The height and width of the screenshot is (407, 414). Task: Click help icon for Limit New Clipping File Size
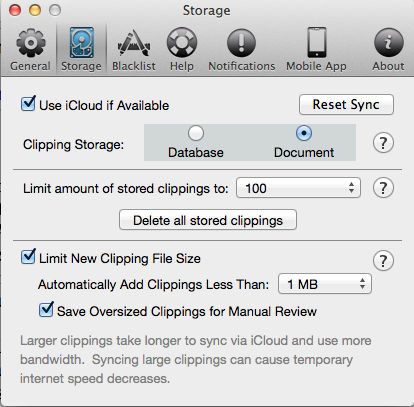click(x=383, y=261)
